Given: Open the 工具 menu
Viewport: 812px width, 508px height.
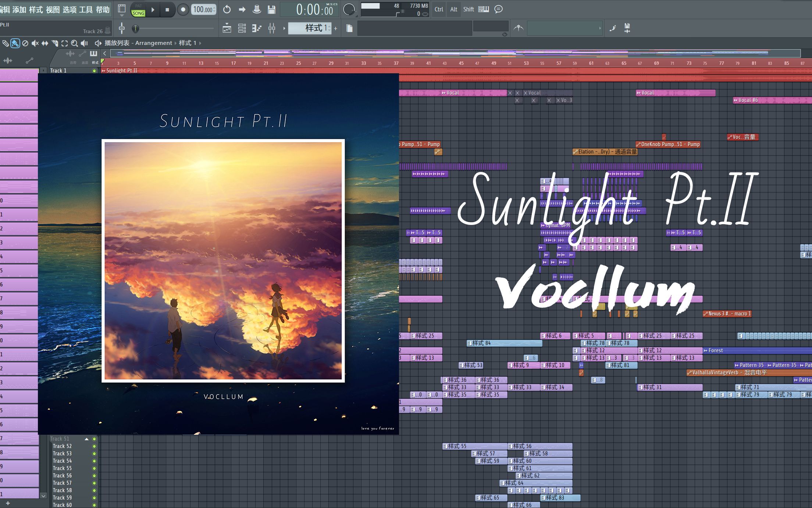Looking at the screenshot, I should tap(86, 10).
